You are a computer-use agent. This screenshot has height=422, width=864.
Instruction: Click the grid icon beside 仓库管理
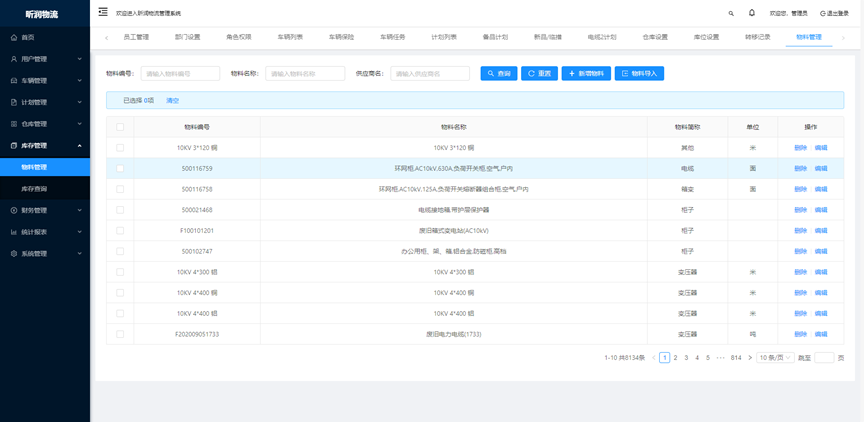[x=14, y=124]
